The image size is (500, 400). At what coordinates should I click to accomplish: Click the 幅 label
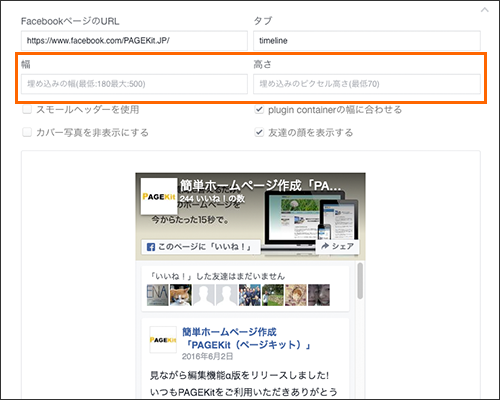(26, 64)
